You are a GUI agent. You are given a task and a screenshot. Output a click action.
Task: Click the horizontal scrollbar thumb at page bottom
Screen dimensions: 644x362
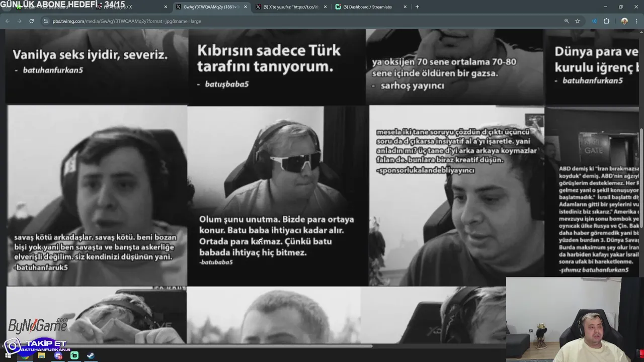click(189, 346)
